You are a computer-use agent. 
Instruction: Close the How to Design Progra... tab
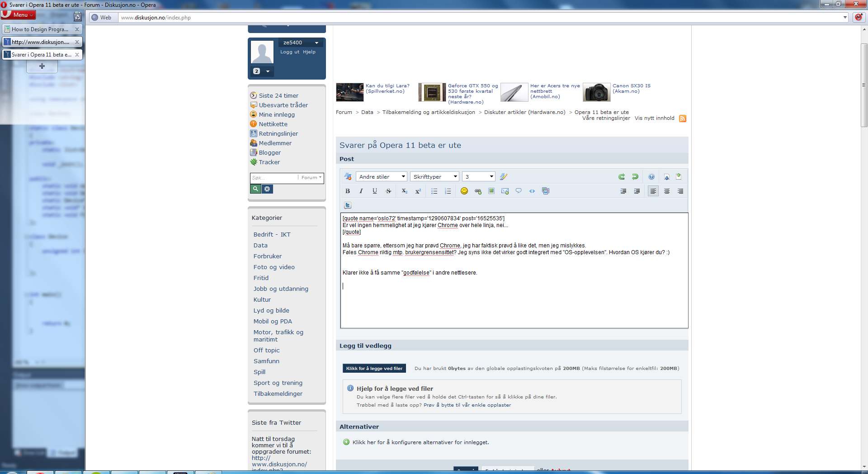pos(77,29)
